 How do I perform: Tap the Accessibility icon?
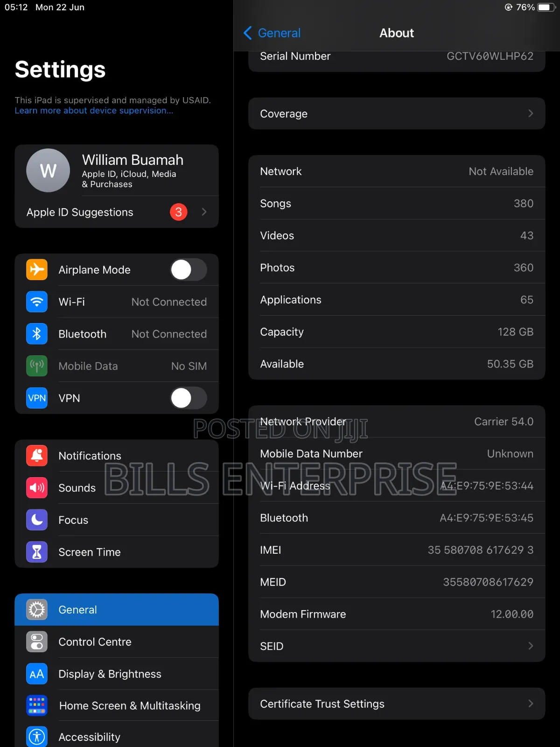(37, 737)
